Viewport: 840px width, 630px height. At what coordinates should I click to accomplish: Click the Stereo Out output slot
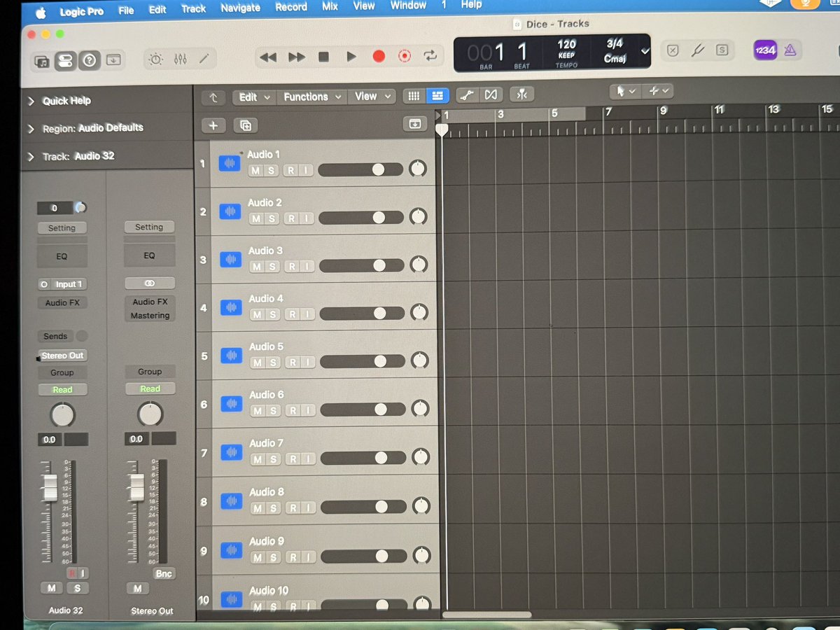click(x=62, y=356)
